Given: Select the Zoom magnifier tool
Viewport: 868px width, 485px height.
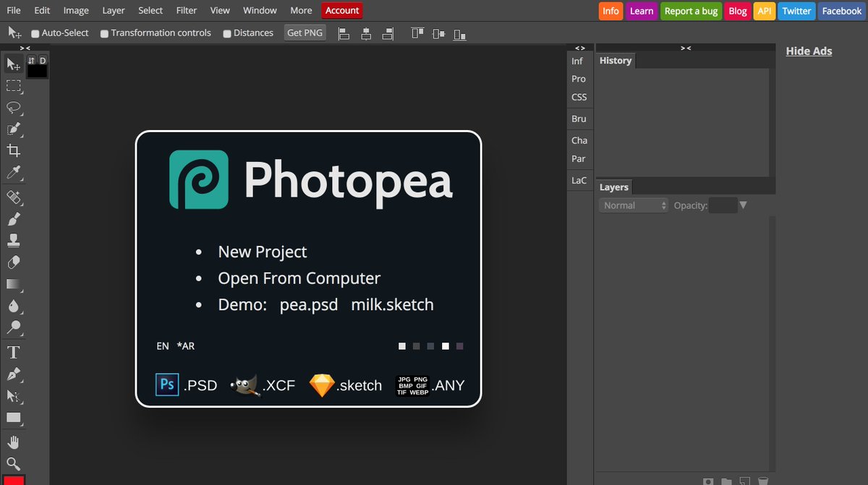Looking at the screenshot, I should pyautogui.click(x=14, y=463).
